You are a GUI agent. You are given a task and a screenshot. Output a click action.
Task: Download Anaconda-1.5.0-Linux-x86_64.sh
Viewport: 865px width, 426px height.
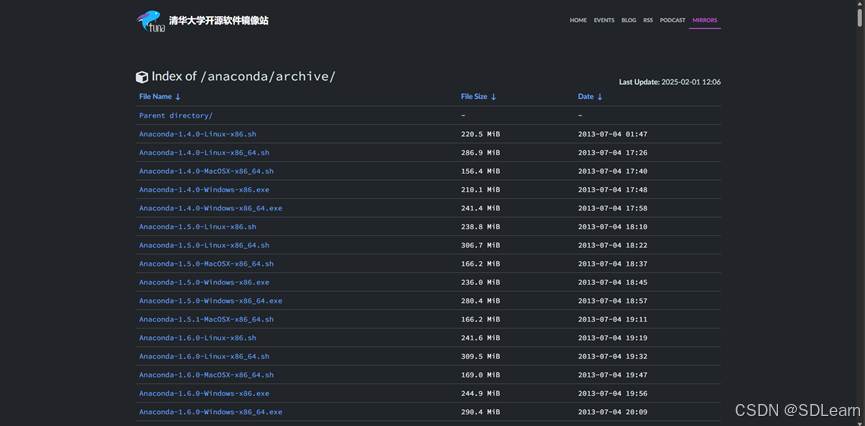click(204, 245)
